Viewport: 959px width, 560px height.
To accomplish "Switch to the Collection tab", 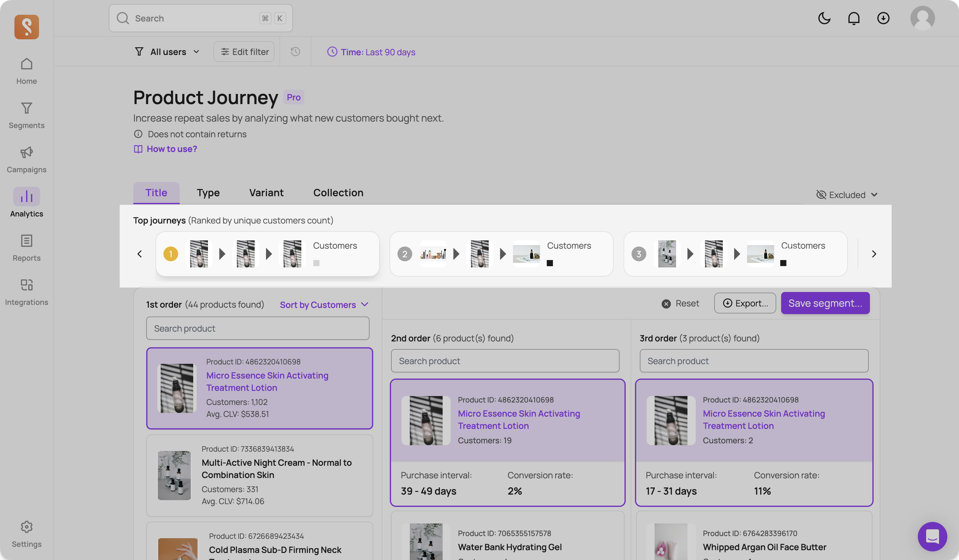I will click(x=338, y=193).
